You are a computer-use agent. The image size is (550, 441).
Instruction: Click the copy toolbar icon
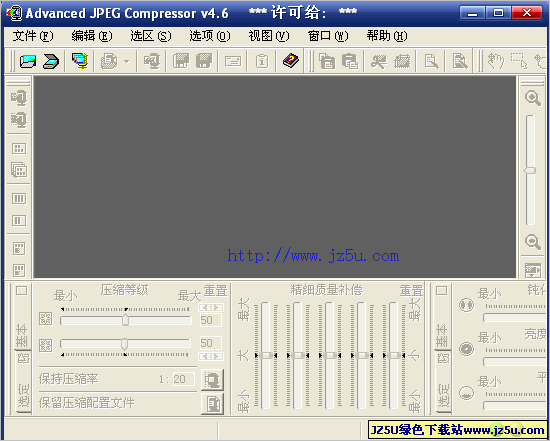(x=327, y=61)
